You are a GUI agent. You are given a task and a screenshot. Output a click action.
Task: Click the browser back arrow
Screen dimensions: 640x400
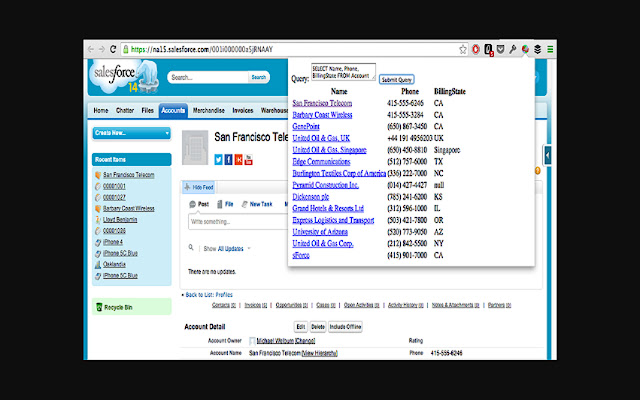(91, 49)
